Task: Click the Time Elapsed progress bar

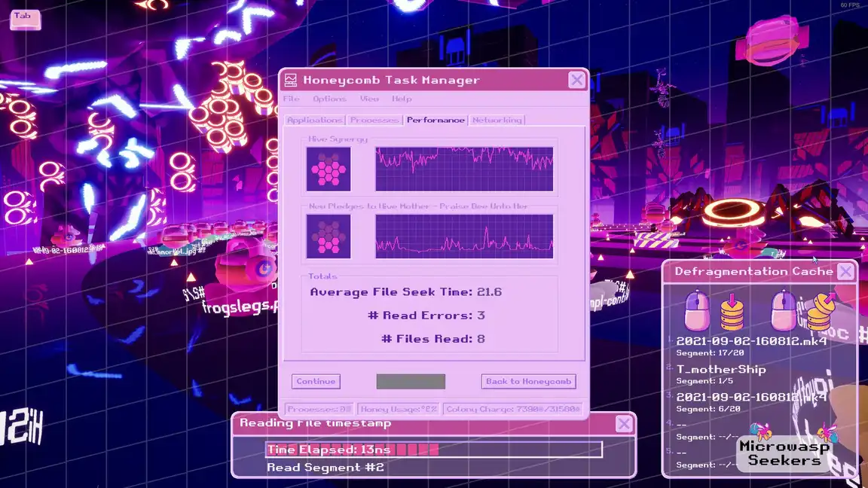Action: [433, 450]
